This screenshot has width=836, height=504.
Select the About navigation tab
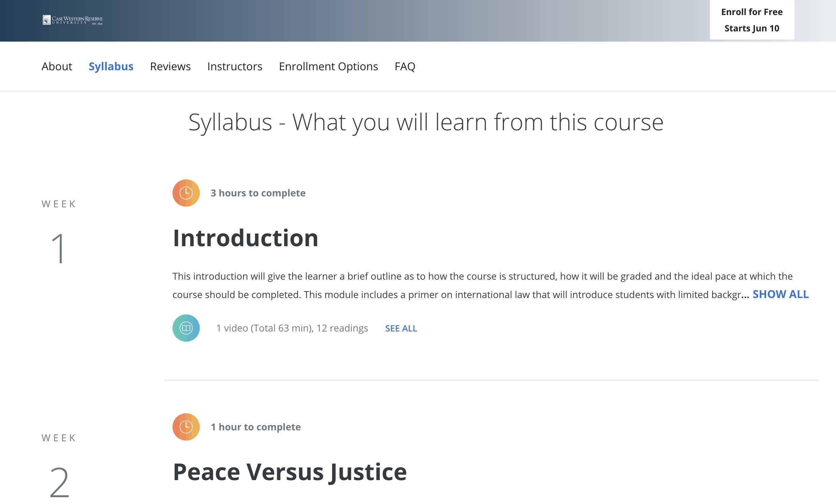point(57,66)
